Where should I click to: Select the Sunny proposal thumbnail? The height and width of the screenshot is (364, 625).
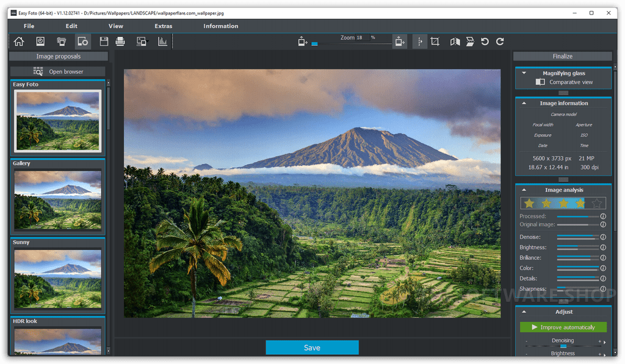(x=58, y=279)
